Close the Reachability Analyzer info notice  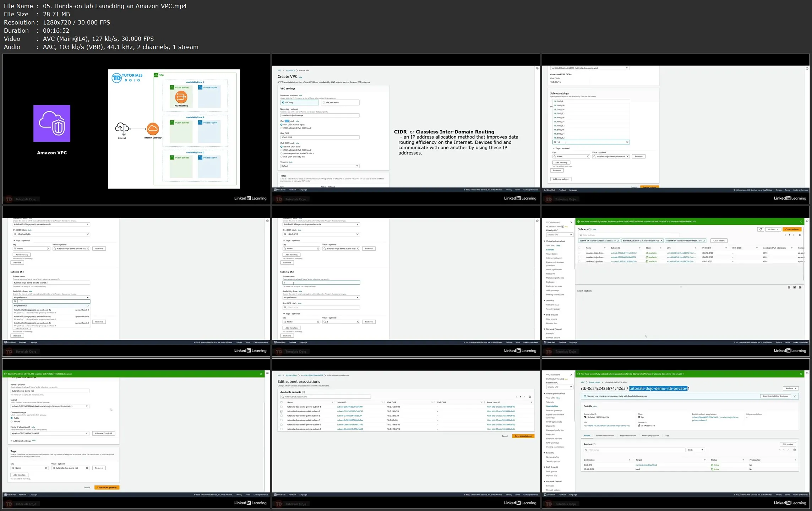click(x=795, y=396)
